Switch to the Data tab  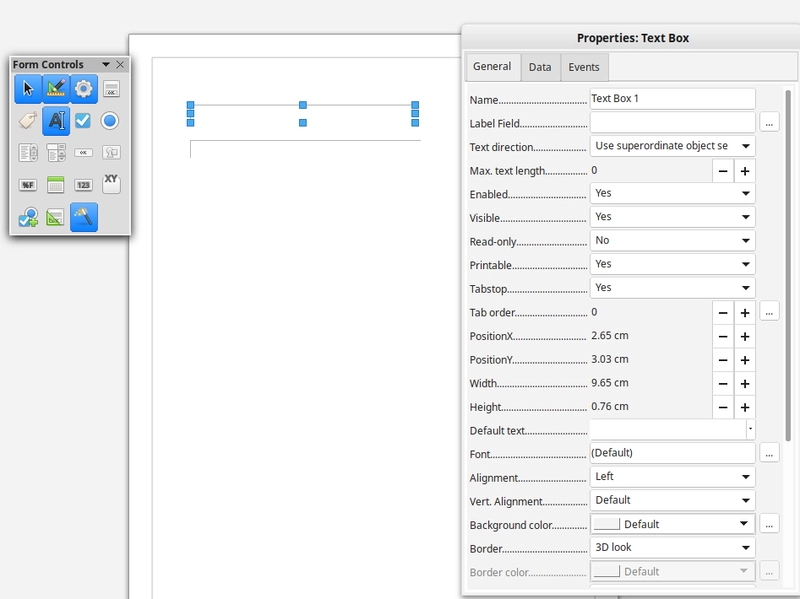pyautogui.click(x=540, y=67)
